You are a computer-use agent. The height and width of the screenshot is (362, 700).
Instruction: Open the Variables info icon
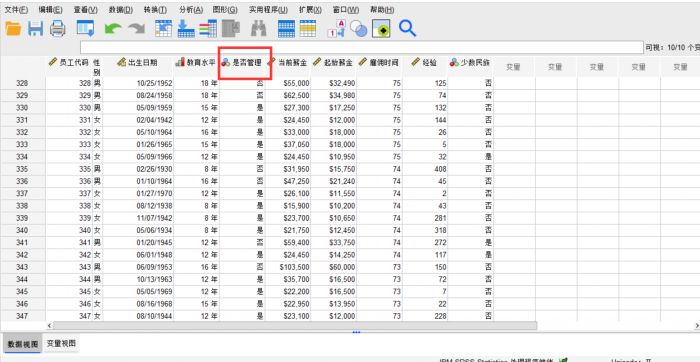tap(208, 29)
